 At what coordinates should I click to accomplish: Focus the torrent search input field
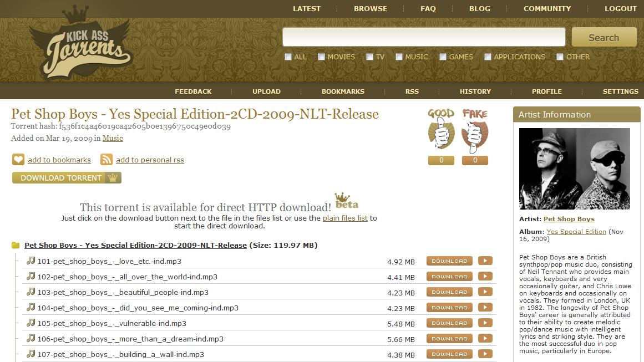coord(424,37)
